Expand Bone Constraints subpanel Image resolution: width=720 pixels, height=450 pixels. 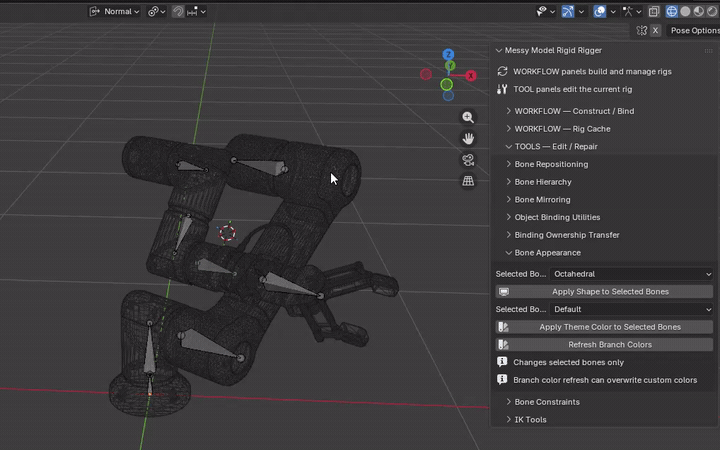[508, 402]
